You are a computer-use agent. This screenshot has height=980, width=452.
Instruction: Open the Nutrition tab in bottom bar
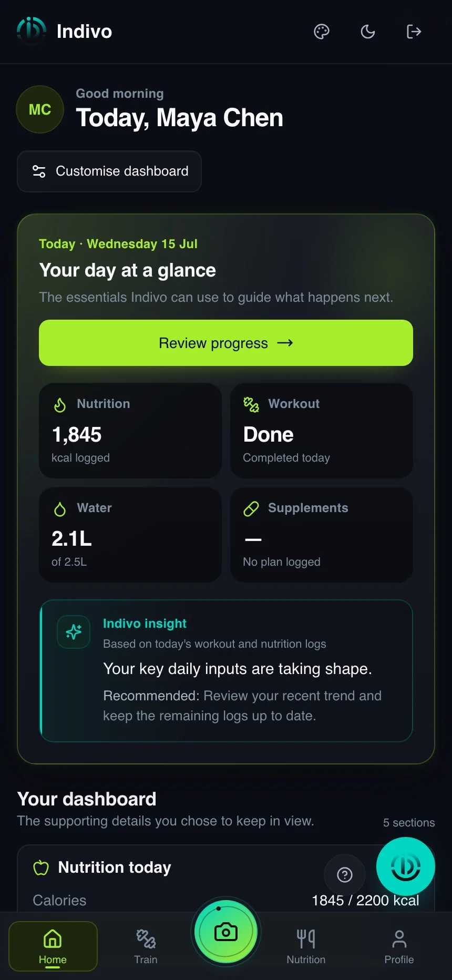[306, 946]
